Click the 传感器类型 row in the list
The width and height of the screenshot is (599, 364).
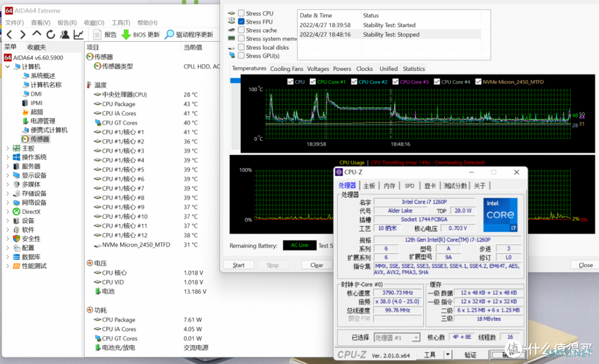(x=114, y=66)
